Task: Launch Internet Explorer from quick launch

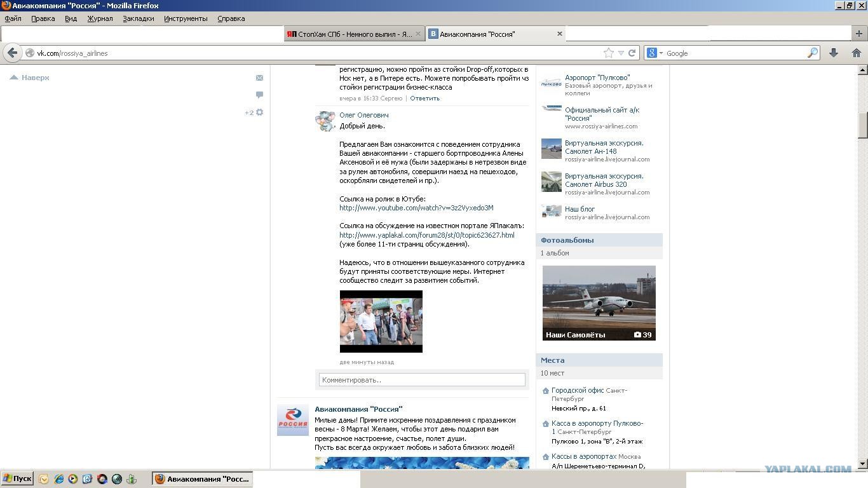Action: (x=58, y=479)
